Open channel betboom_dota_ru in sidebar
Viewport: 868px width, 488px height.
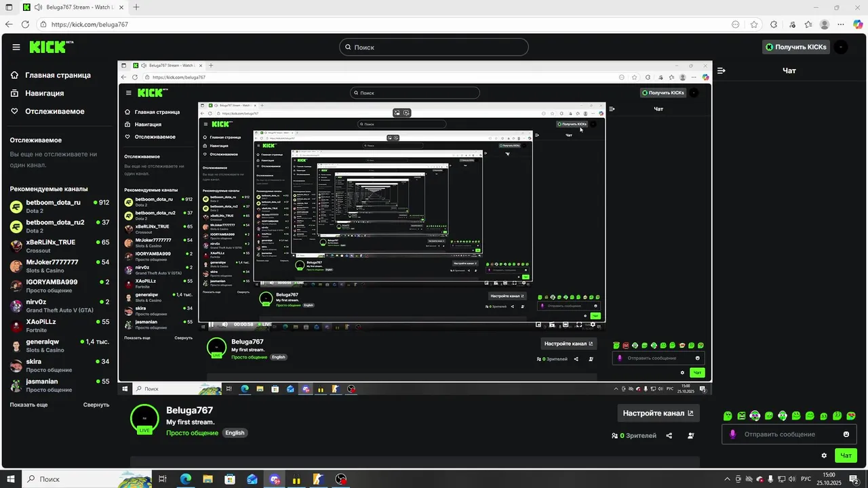[60, 206]
